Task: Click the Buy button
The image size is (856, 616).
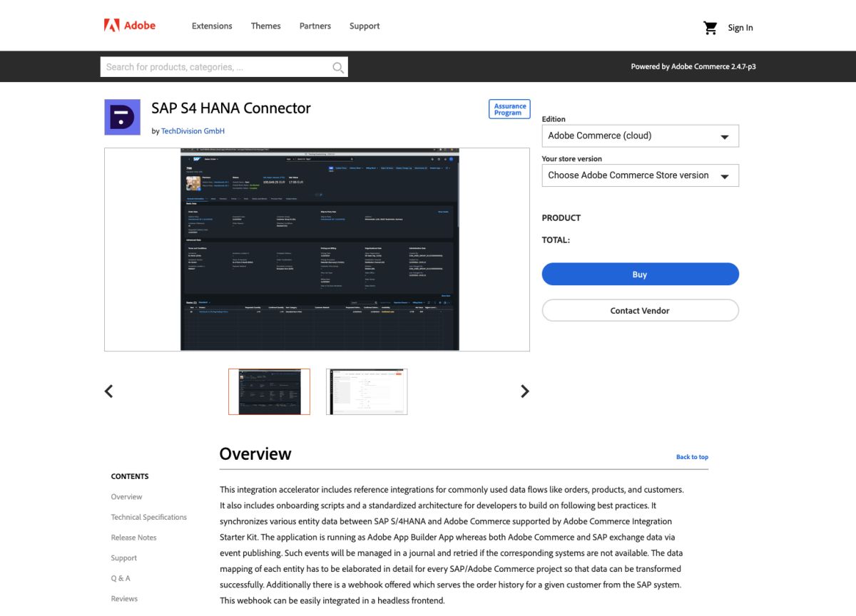Action: [x=640, y=274]
